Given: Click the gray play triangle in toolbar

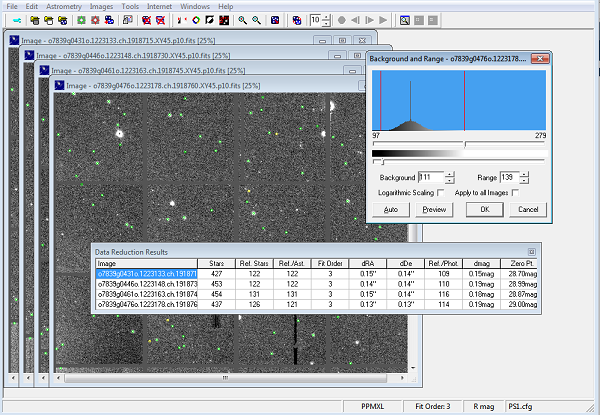Looking at the screenshot, I should (x=383, y=20).
